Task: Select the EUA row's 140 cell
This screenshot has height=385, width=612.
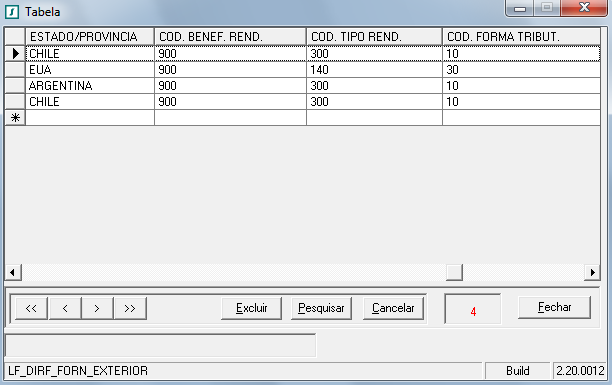Action: coord(374,70)
